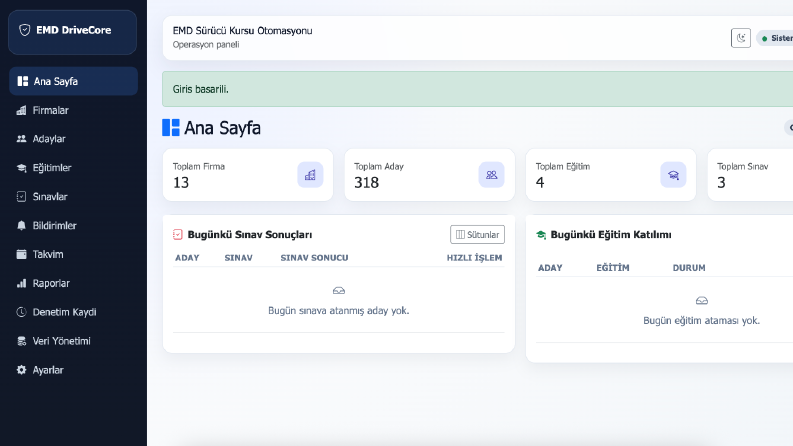Viewport: 793px width, 446px height.
Task: Toggle dark mode with the moon button
Action: click(x=741, y=38)
